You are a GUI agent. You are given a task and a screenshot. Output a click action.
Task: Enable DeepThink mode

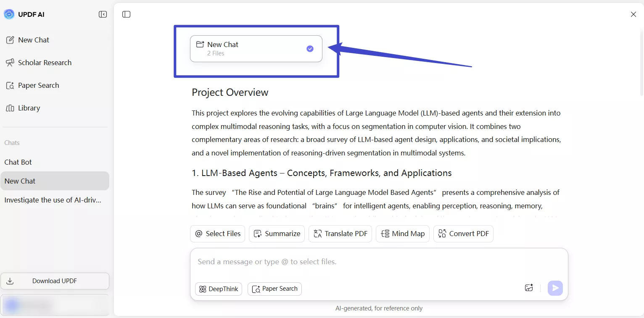pyautogui.click(x=218, y=289)
